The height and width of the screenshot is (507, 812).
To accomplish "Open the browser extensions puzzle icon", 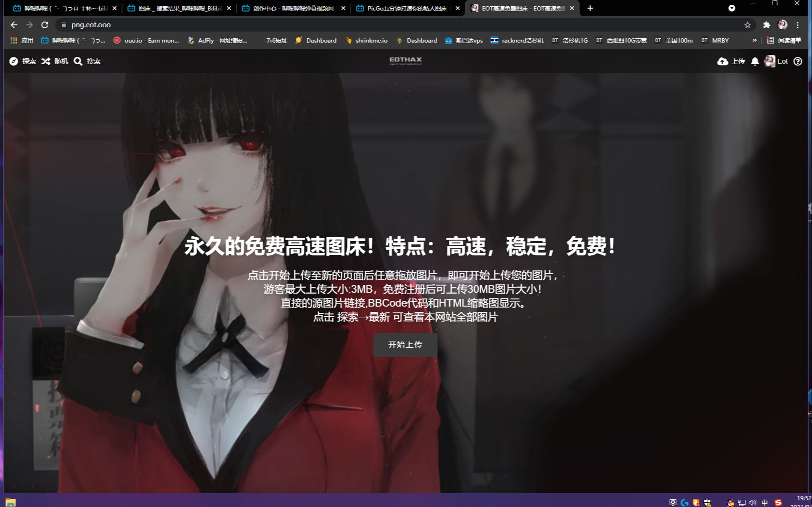I will (767, 24).
